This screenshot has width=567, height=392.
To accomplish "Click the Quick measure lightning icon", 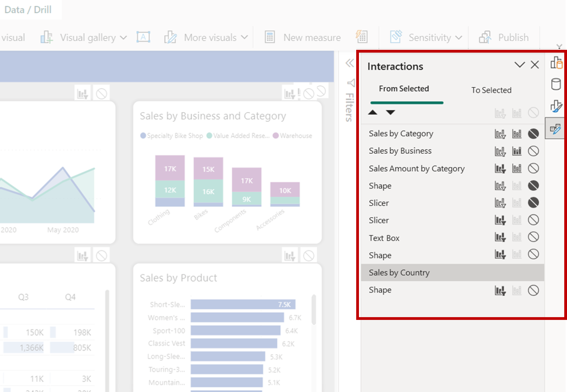I will point(362,37).
